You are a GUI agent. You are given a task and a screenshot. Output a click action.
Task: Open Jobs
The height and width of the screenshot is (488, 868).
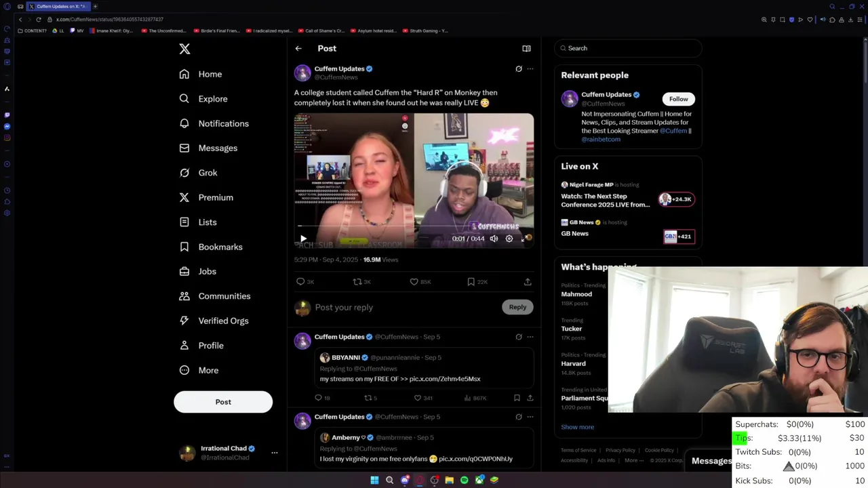198,271
